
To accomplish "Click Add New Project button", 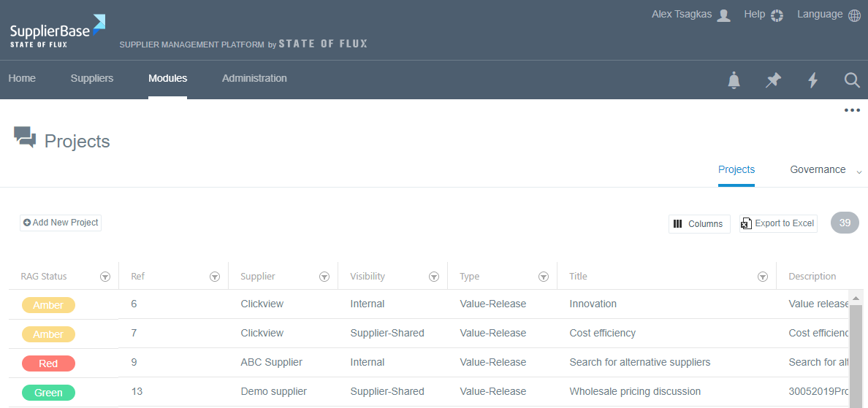I will point(61,223).
